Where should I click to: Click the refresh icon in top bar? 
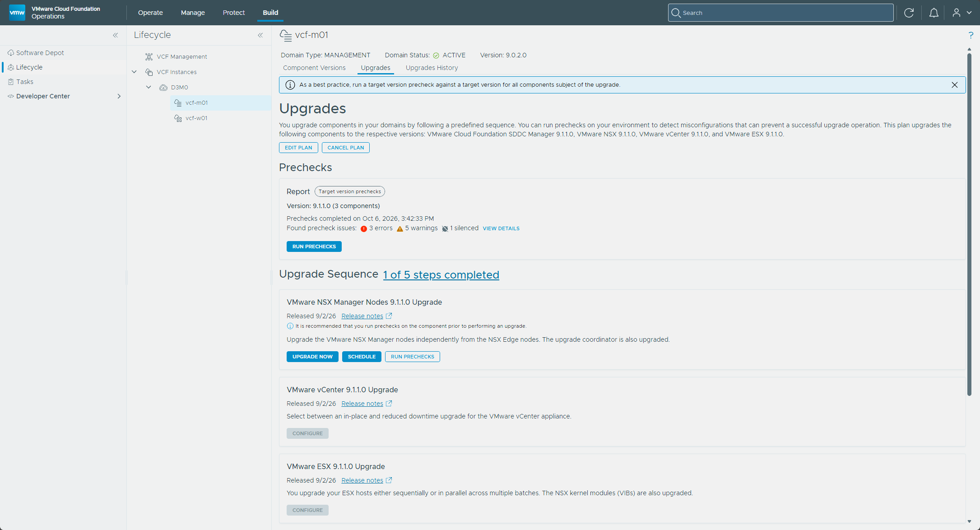click(909, 13)
